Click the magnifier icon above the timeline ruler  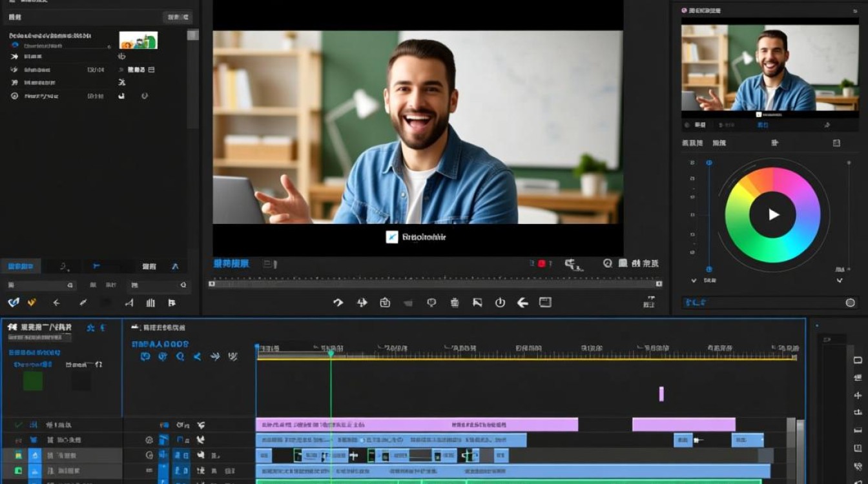(x=180, y=356)
